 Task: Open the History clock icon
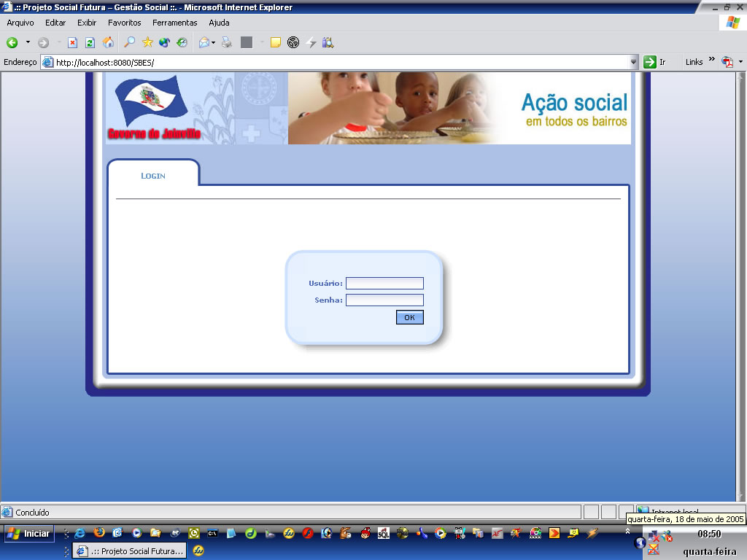[182, 42]
